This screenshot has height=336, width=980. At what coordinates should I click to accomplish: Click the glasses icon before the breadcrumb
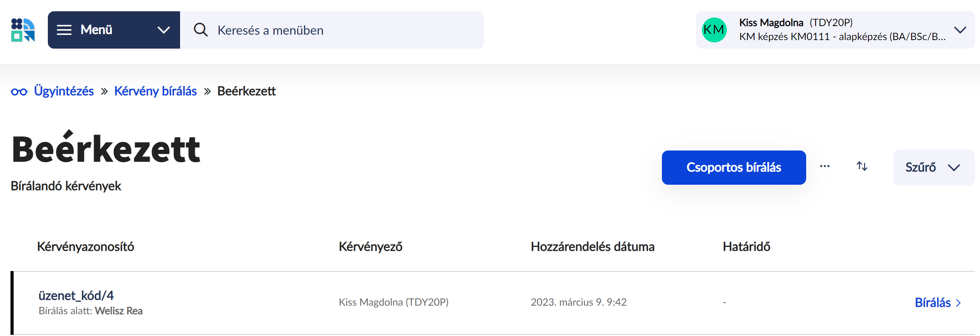[x=19, y=91]
